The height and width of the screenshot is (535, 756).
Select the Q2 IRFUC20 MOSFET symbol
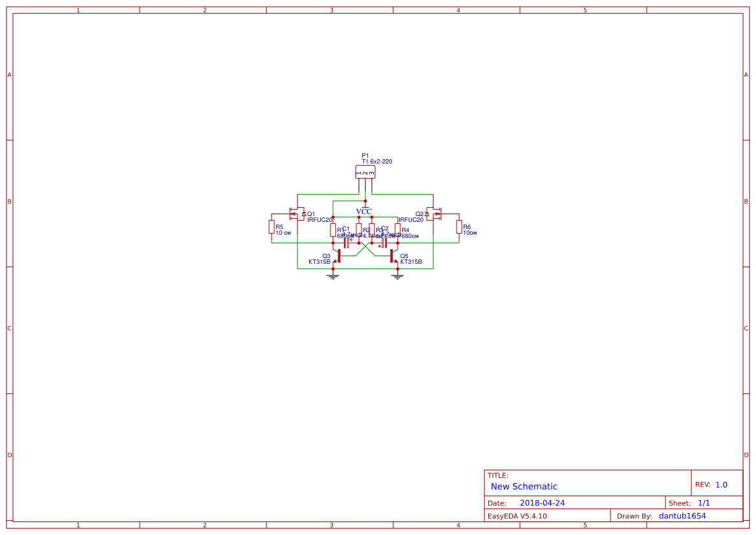[435, 213]
